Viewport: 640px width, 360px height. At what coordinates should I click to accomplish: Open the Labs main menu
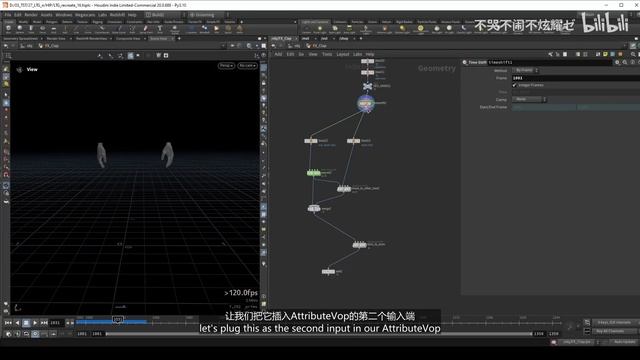[102, 15]
